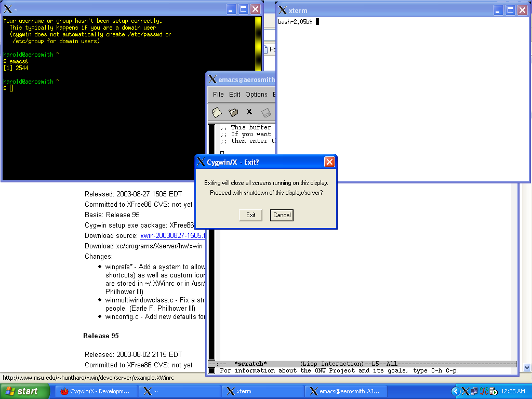Click the 12:35 AM taskbar clock
This screenshot has height=399, width=532.
tap(513, 392)
